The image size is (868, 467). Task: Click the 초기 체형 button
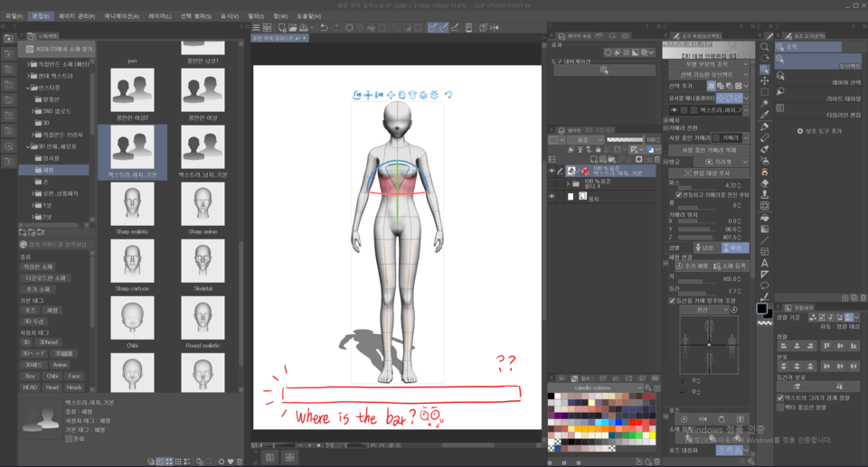pyautogui.click(x=692, y=266)
